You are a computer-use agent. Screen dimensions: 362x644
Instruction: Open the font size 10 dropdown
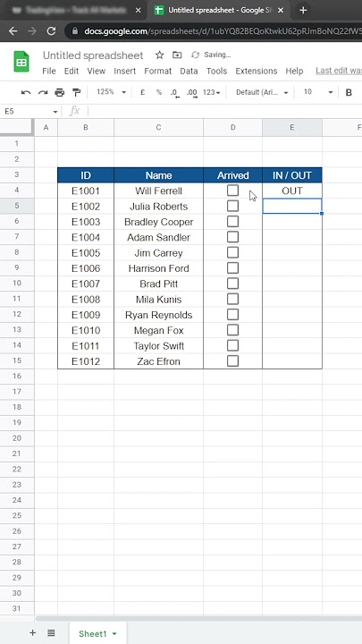(x=317, y=92)
